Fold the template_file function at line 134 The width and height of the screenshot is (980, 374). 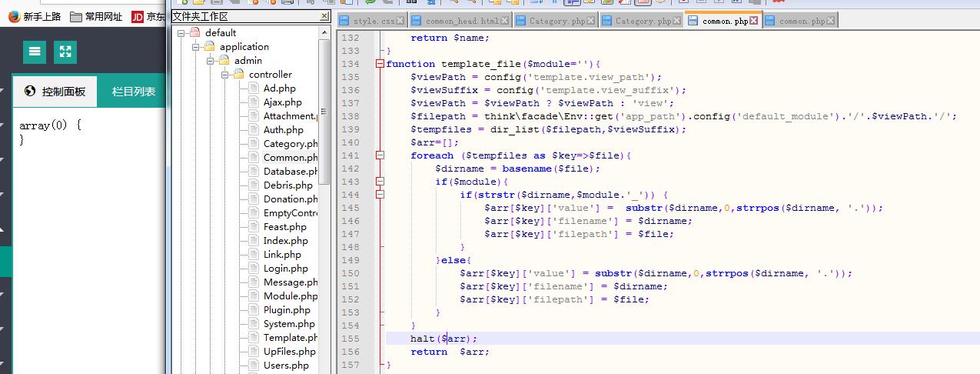380,64
